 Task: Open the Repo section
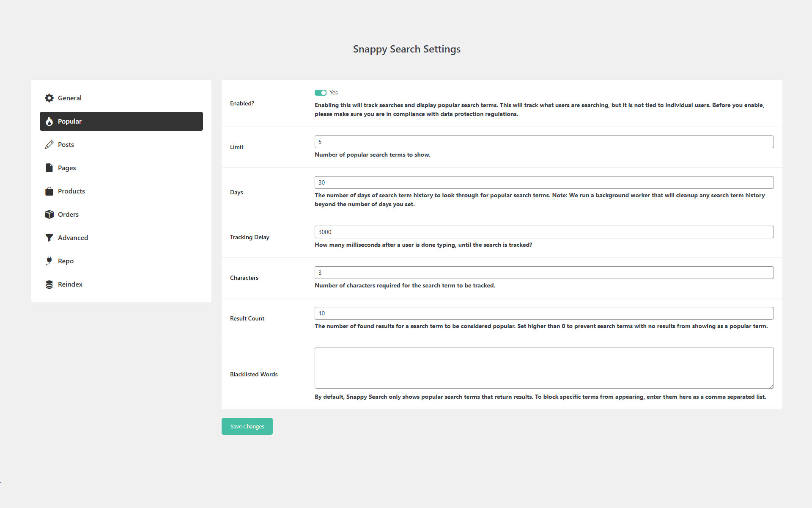121,261
